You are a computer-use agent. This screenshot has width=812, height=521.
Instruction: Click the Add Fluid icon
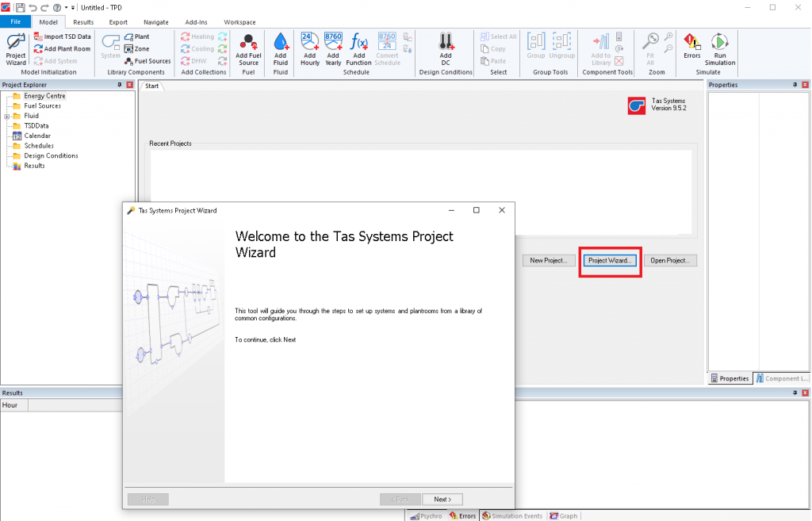coord(280,49)
